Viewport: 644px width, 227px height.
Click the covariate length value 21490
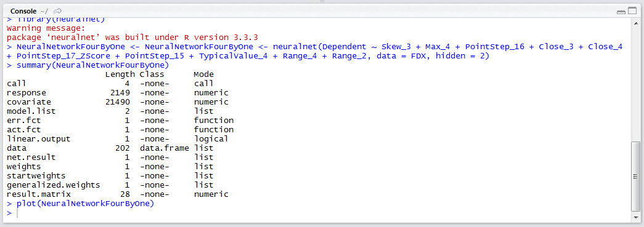click(x=118, y=102)
